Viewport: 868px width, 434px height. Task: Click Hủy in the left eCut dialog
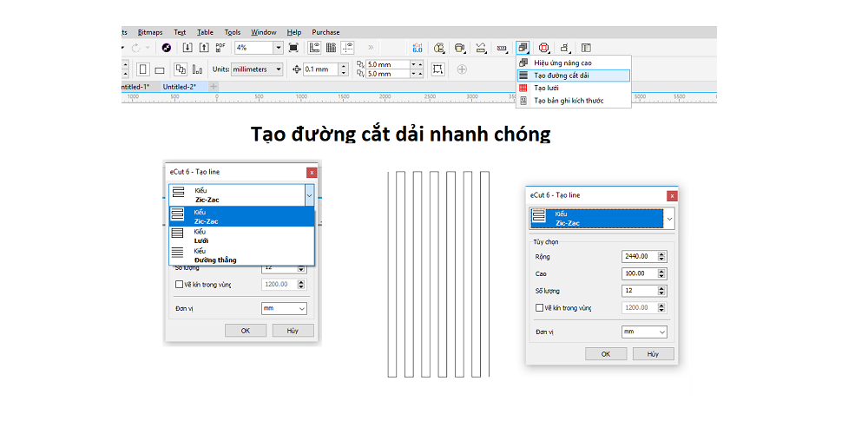pyautogui.click(x=293, y=330)
